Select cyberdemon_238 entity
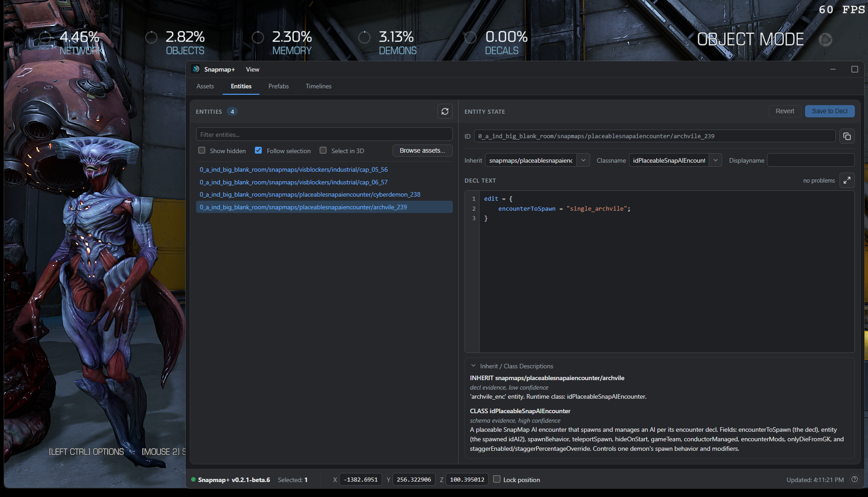Viewport: 868px width, 497px height. coord(324,194)
